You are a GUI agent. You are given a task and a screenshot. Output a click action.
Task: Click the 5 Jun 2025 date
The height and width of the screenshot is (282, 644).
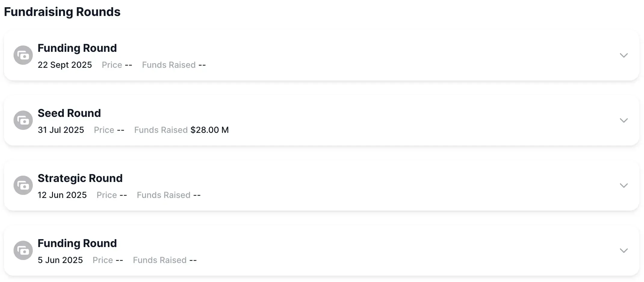[x=60, y=260]
